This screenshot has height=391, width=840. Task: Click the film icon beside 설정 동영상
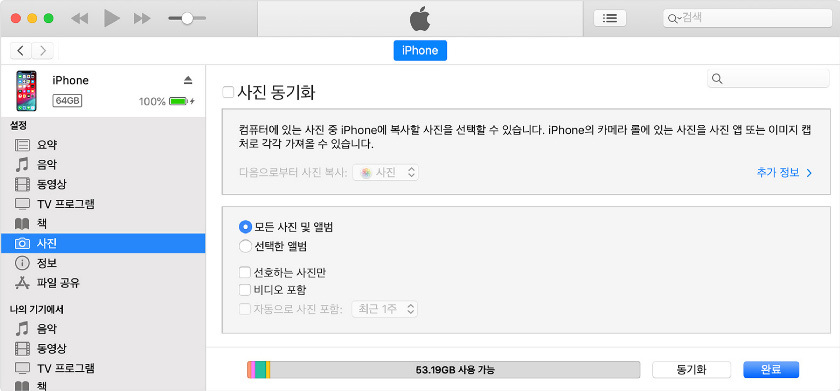(22, 184)
